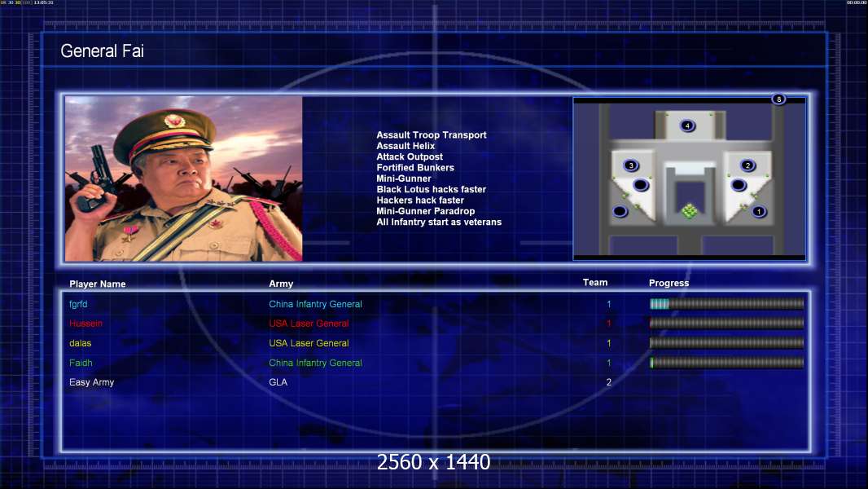Click the General Fai title text
Image resolution: width=868 pixels, height=489 pixels.
coord(102,51)
